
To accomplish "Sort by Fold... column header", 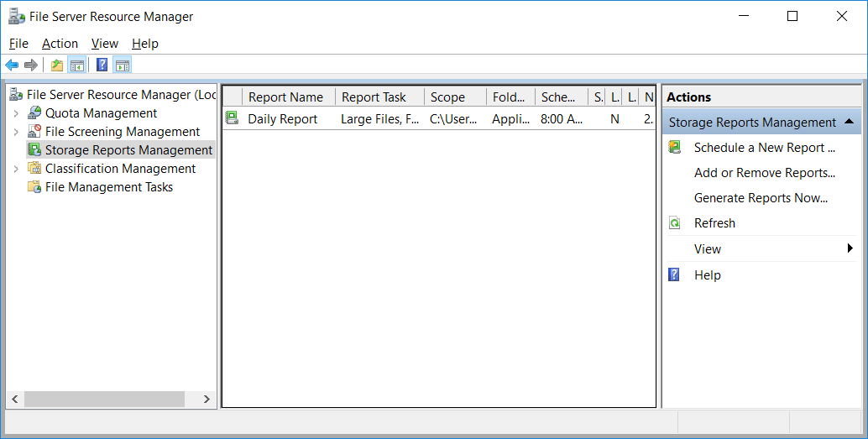I will (511, 97).
